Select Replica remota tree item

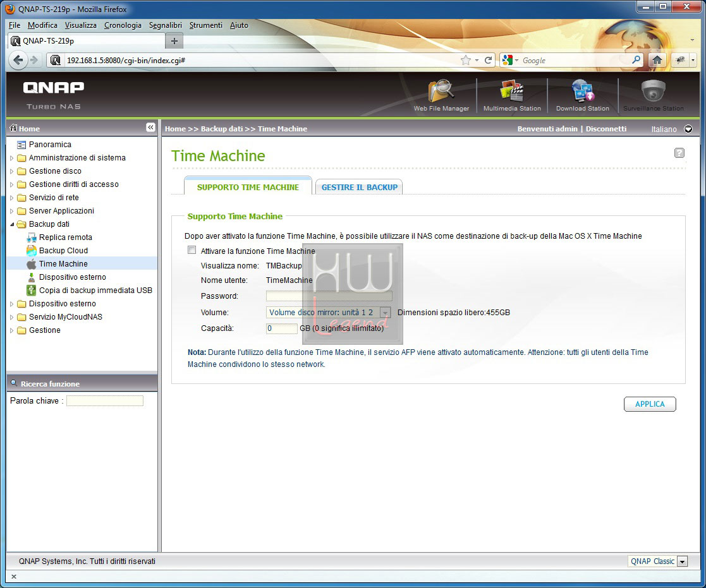click(x=65, y=237)
